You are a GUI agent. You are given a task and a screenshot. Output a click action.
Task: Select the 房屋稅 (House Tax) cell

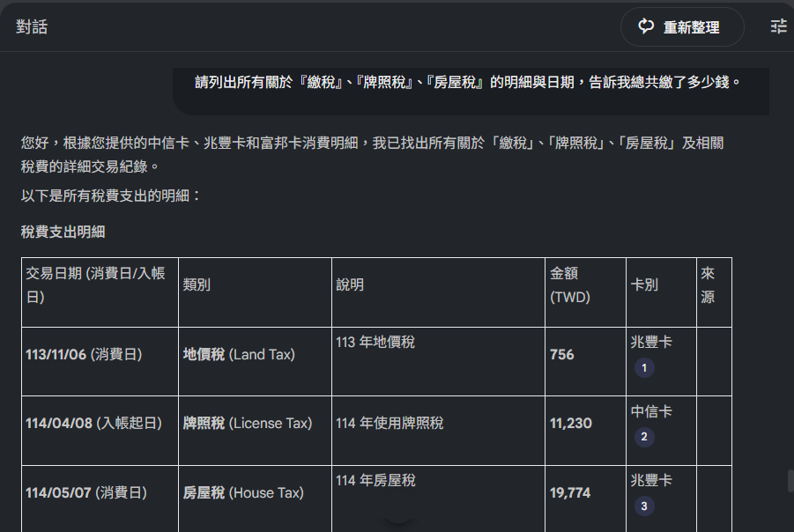point(255,499)
